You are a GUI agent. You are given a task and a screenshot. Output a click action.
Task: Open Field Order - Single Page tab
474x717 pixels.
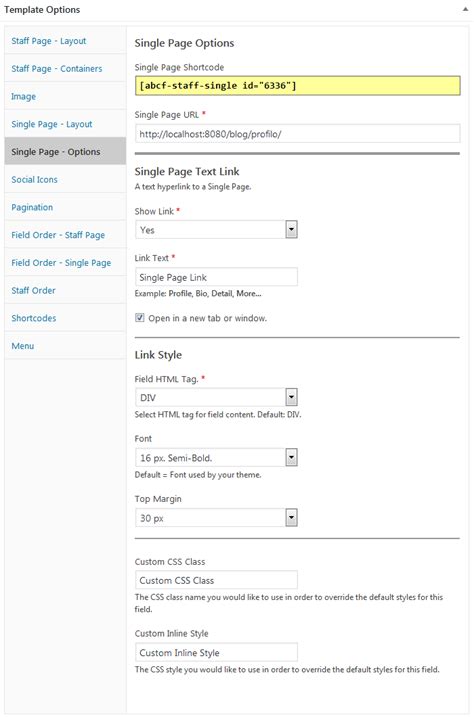(65, 262)
